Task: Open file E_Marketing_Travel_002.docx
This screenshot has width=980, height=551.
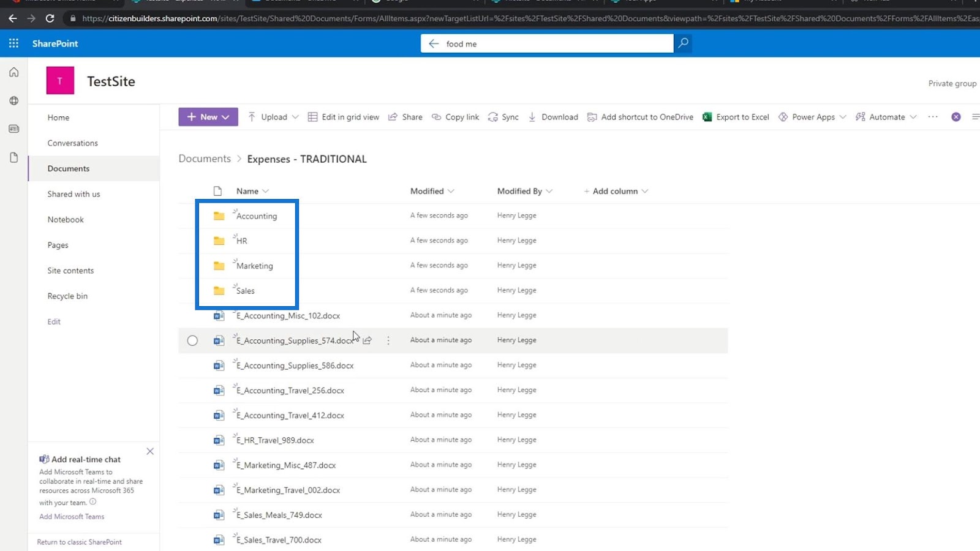Action: coord(288,490)
